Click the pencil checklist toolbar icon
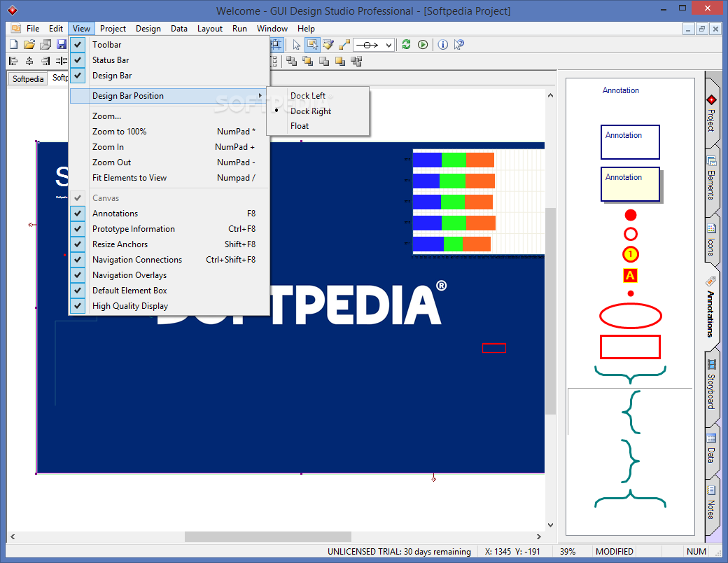 tap(328, 45)
